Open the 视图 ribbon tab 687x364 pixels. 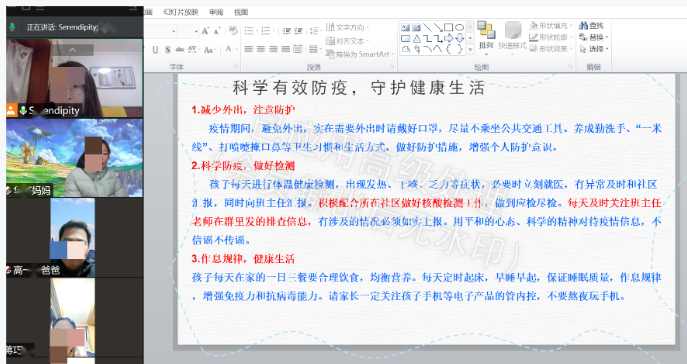(241, 12)
